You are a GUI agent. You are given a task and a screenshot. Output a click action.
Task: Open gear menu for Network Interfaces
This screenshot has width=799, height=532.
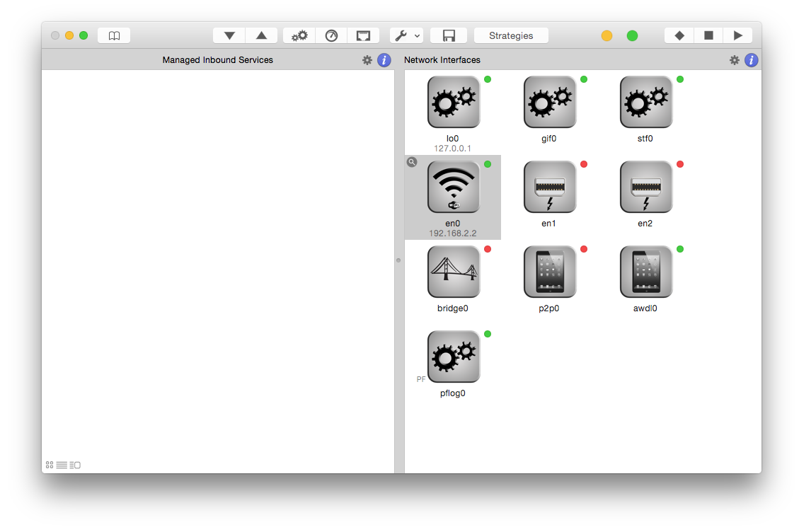point(735,60)
